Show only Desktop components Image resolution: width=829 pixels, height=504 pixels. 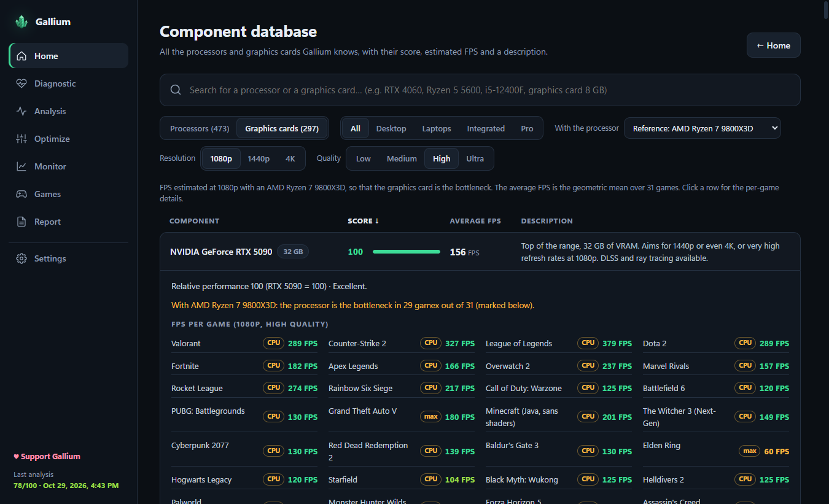point(391,128)
